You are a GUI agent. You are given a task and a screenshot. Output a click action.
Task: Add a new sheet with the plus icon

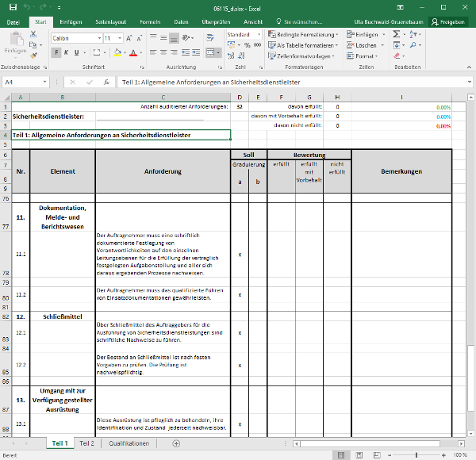(175, 443)
